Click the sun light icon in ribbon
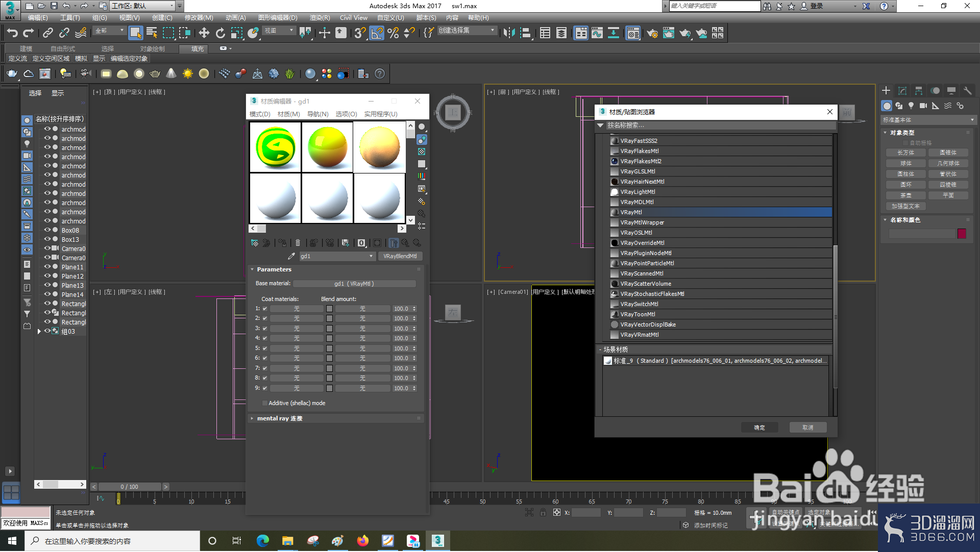Screen dimensions: 980x552 [187, 74]
